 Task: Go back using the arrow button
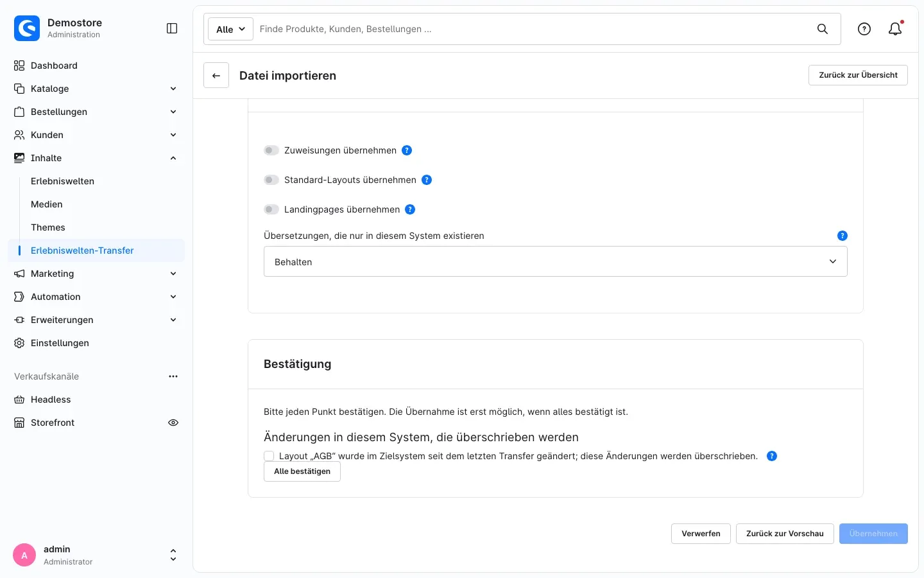pyautogui.click(x=216, y=75)
